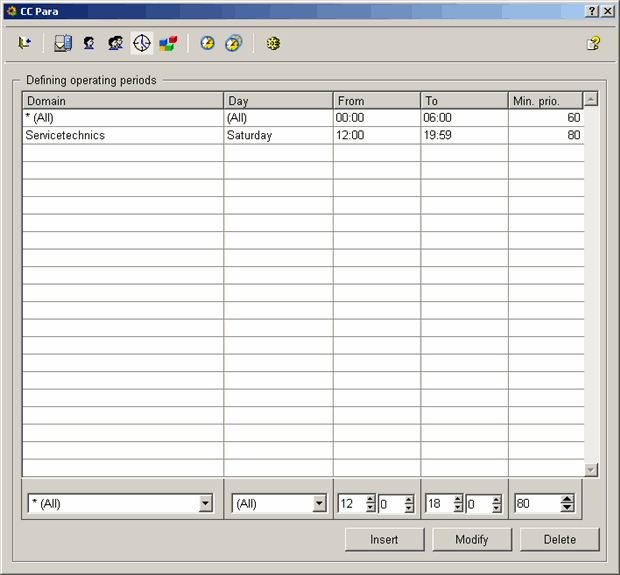Open the help icon in toolbar

coord(593,44)
